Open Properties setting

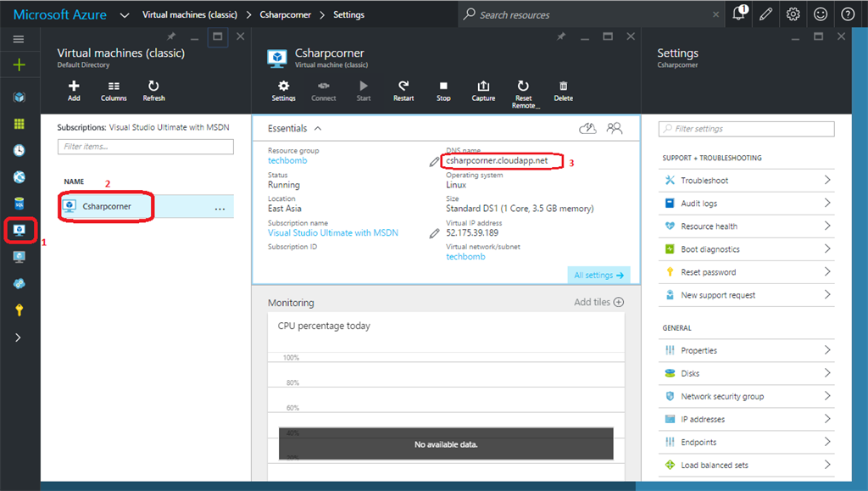[747, 350]
